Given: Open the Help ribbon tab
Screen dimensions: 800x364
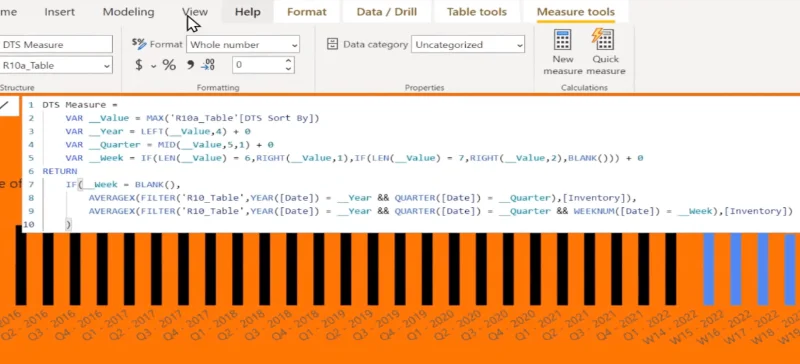Looking at the screenshot, I should 247,12.
